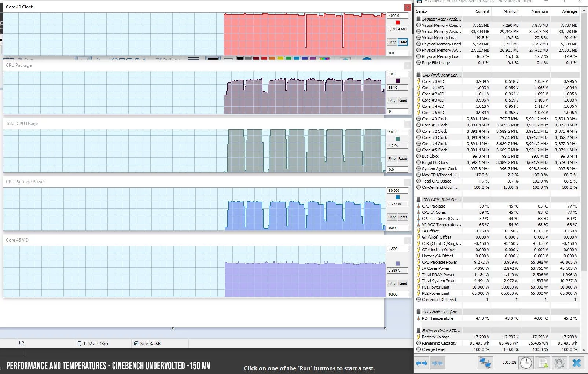588x374 pixels.
Task: Click the lightning icon beside CPU Package Power
Action: 419,262
